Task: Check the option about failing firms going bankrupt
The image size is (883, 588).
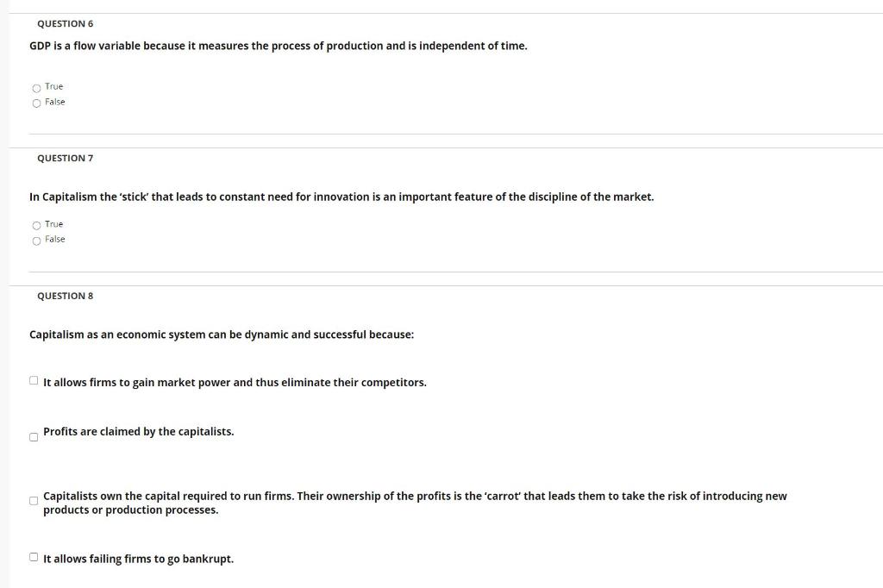Action: pos(33,555)
